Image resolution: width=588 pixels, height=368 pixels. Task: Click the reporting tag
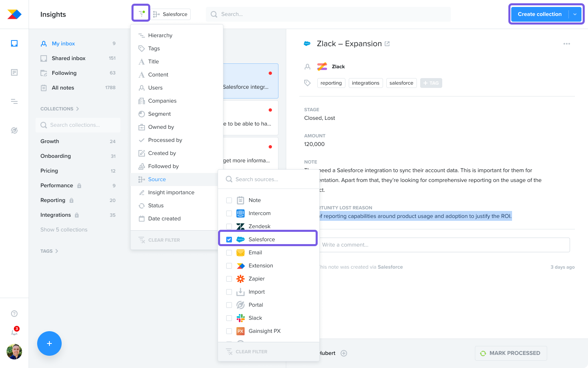click(331, 83)
